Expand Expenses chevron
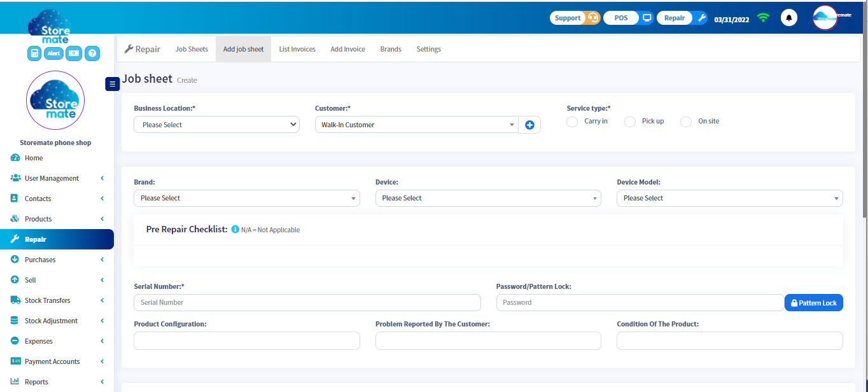Viewport: 868px width, 392px height. [102, 341]
